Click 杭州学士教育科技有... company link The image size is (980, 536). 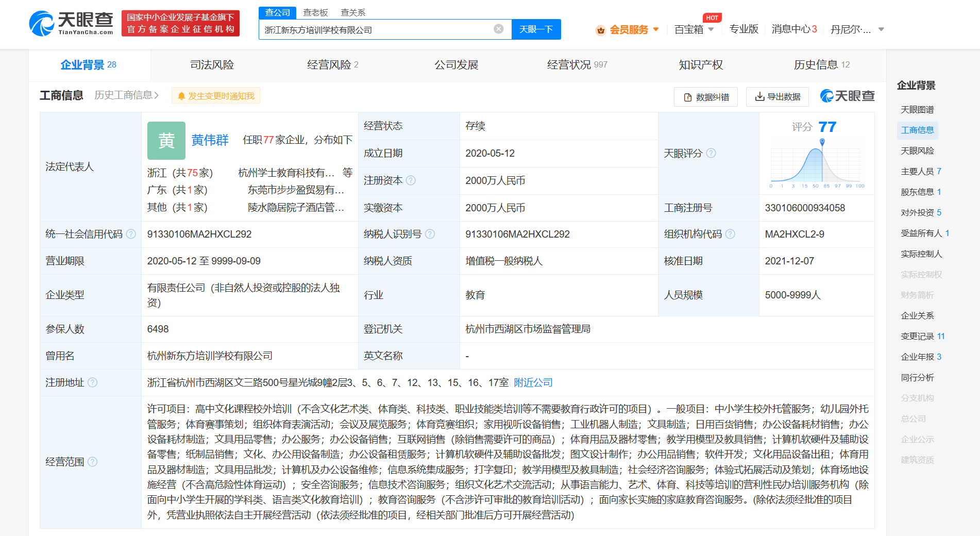[286, 173]
